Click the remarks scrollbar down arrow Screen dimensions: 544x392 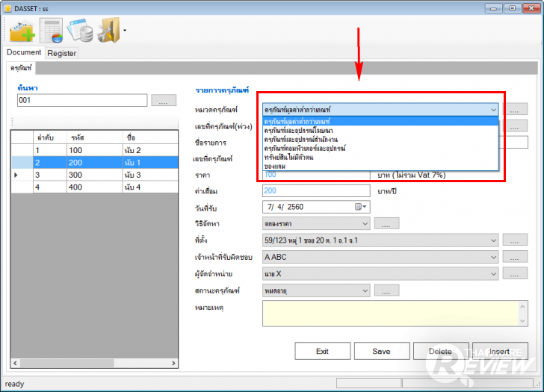pos(522,321)
